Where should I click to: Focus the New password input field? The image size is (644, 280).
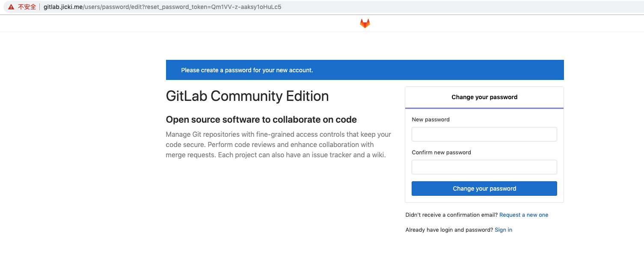[484, 134]
